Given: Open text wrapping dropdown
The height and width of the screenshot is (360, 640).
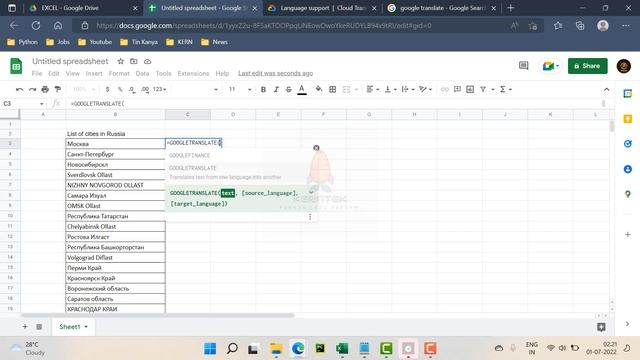Looking at the screenshot, I should coord(408,89).
